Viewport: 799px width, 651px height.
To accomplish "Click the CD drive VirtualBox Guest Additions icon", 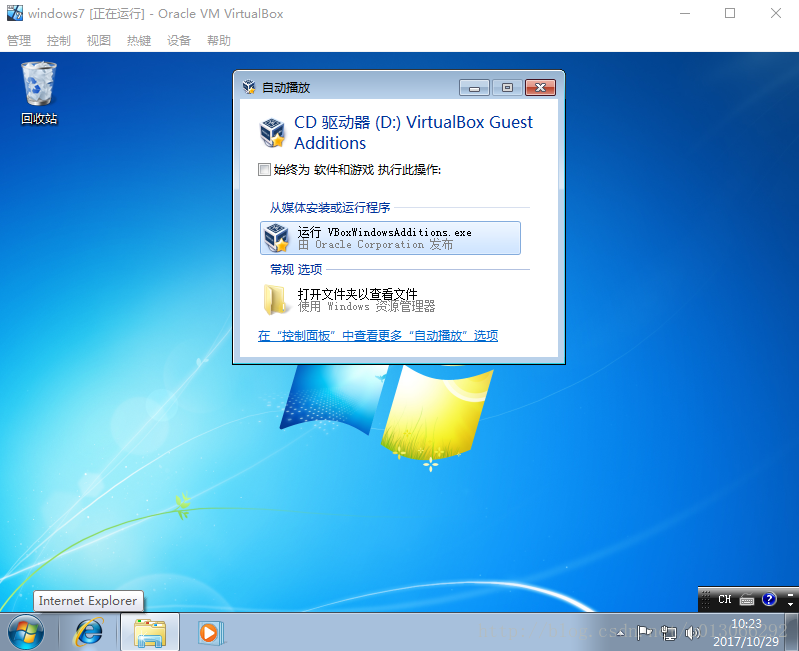I will [x=272, y=132].
